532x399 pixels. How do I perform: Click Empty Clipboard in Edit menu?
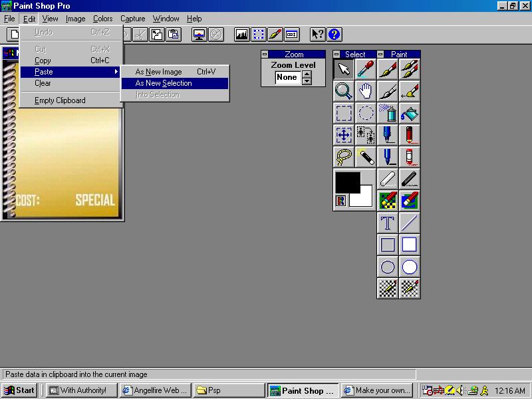[60, 100]
